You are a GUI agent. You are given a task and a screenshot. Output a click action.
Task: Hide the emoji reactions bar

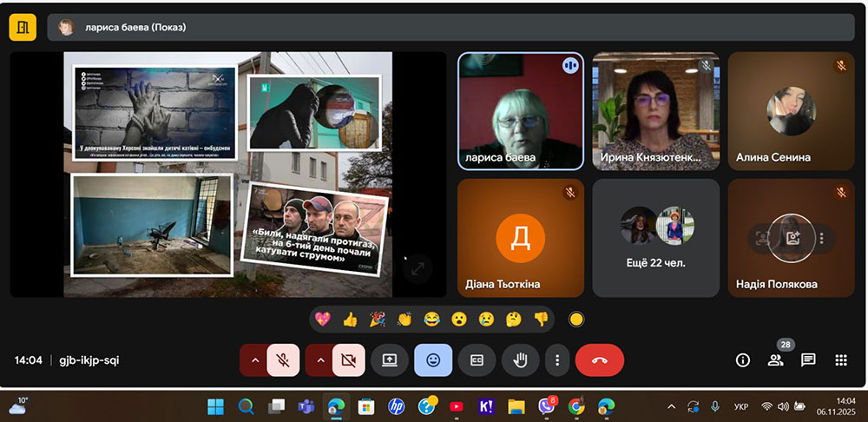tap(432, 359)
